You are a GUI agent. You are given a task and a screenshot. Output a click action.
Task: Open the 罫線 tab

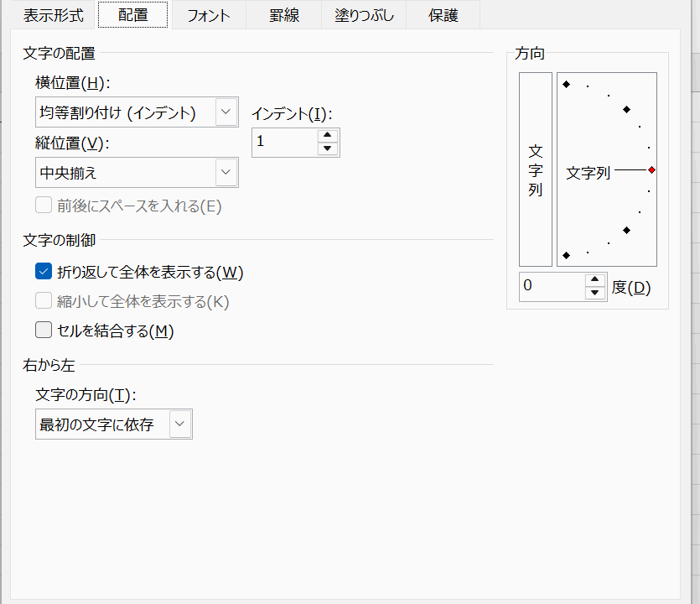[285, 15]
